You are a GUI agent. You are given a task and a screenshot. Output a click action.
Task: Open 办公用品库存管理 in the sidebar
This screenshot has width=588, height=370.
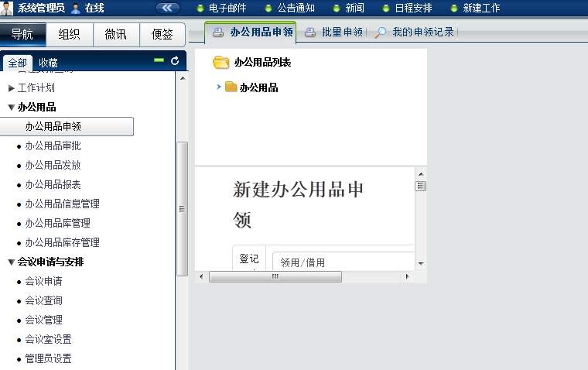click(62, 242)
